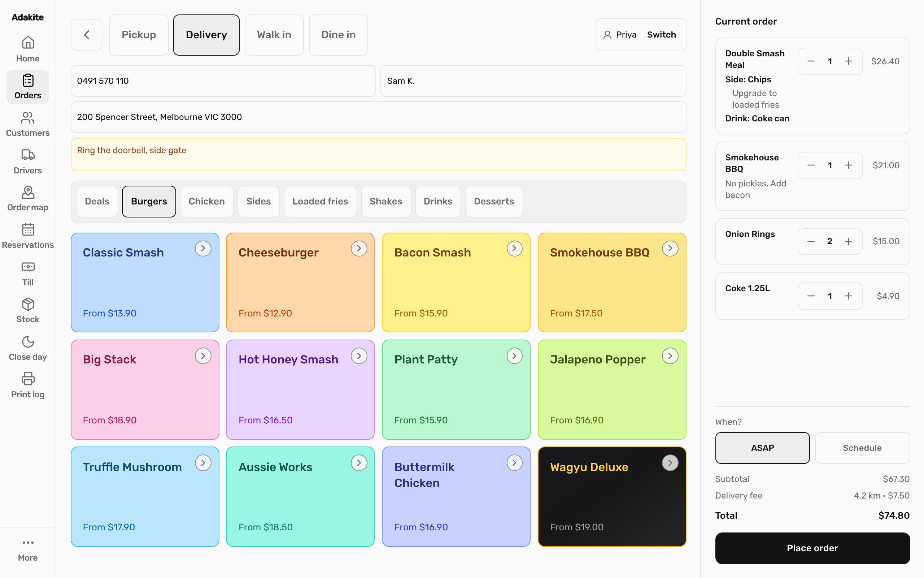Expand Aussie Works options chevron
Viewport: 924px width, 578px height.
pyautogui.click(x=359, y=463)
